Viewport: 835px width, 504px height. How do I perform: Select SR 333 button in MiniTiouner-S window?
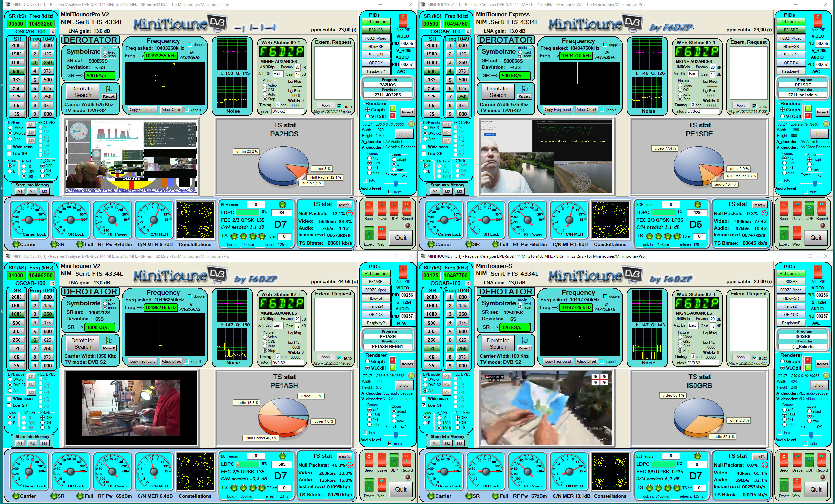pyautogui.click(x=432, y=331)
